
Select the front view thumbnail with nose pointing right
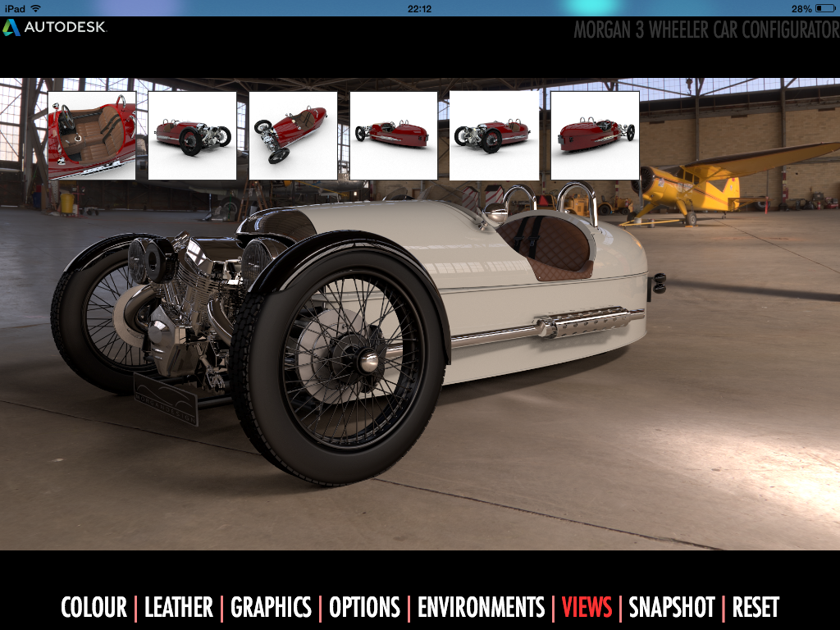pos(192,135)
